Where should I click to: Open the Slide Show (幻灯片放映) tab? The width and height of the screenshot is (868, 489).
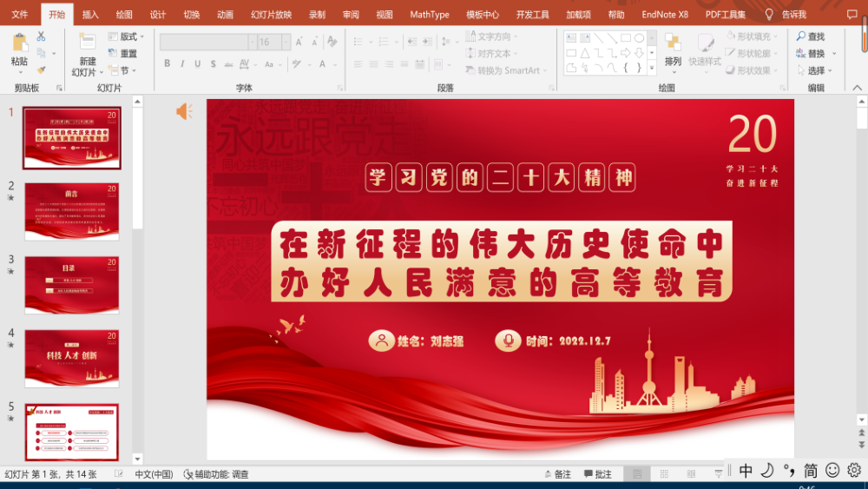coord(271,15)
